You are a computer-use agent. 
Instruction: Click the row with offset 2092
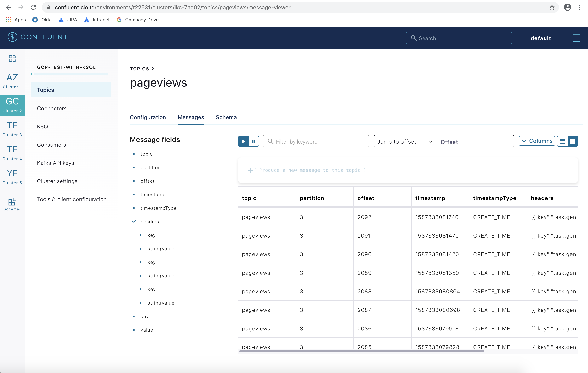click(408, 217)
